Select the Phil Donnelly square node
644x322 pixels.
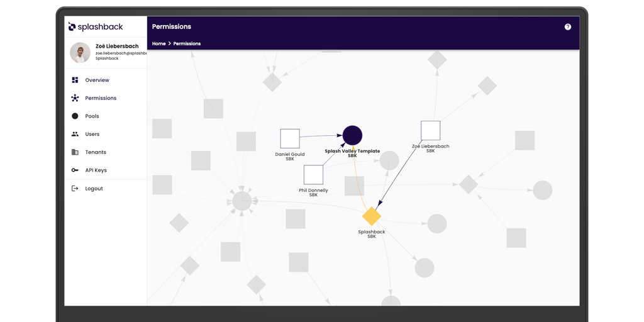pyautogui.click(x=313, y=175)
